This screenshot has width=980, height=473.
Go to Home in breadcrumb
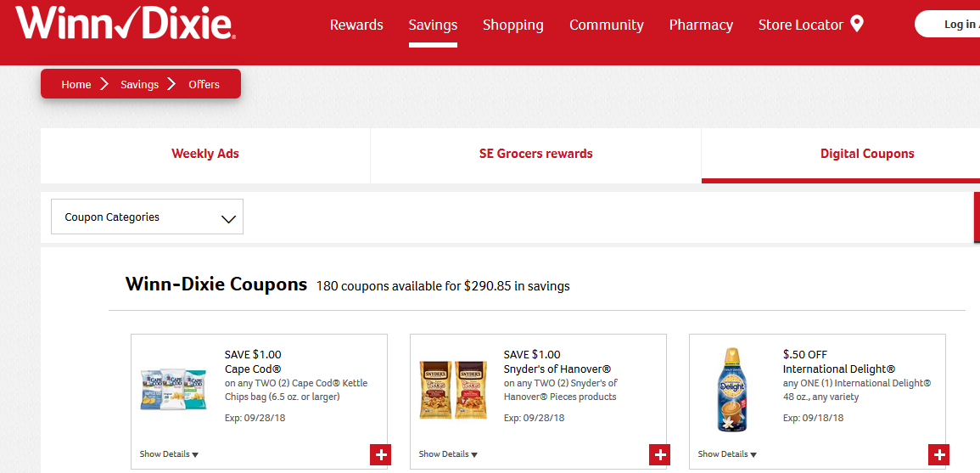(76, 84)
